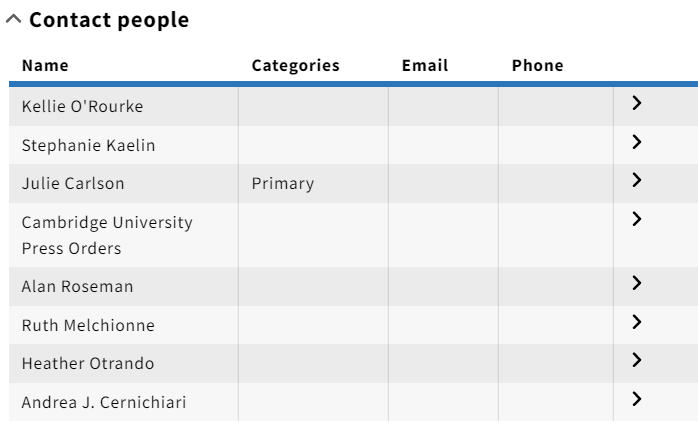Screen dimensions: 698x426
Task: Click the Primary category cell
Action: (x=283, y=183)
